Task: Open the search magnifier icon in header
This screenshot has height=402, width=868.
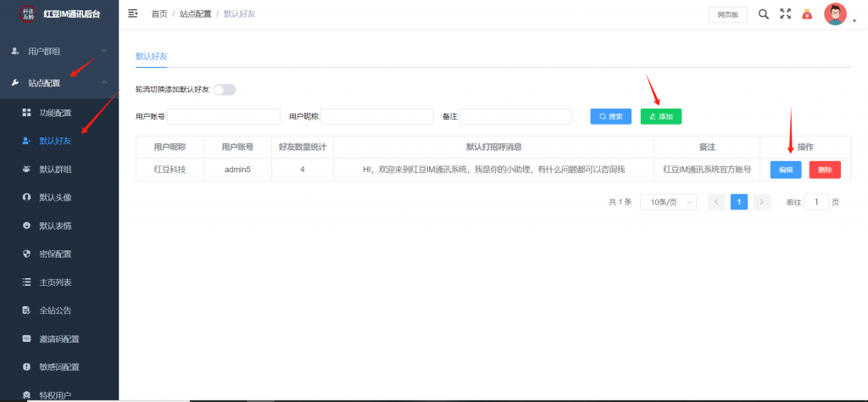Action: click(x=763, y=14)
